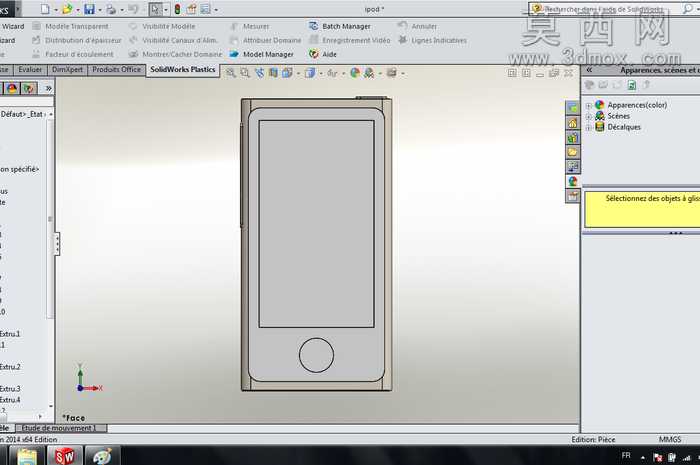
Task: Click Attribuer Domaine command
Action: click(265, 40)
